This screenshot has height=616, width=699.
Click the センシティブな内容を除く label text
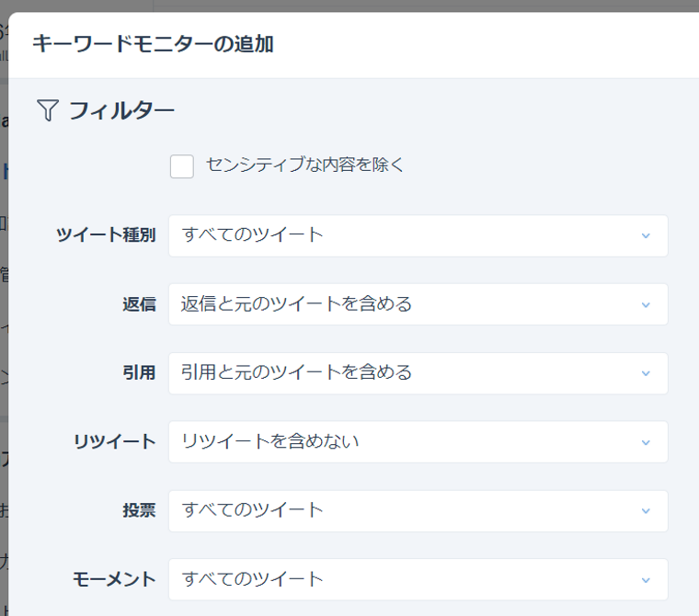point(304,165)
